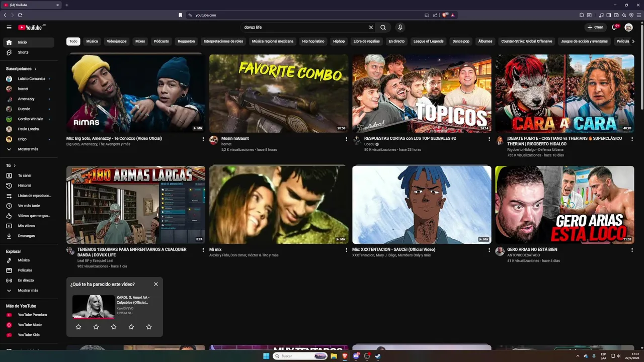
Task: Show hidden system tray icons
Action: tap(578, 356)
